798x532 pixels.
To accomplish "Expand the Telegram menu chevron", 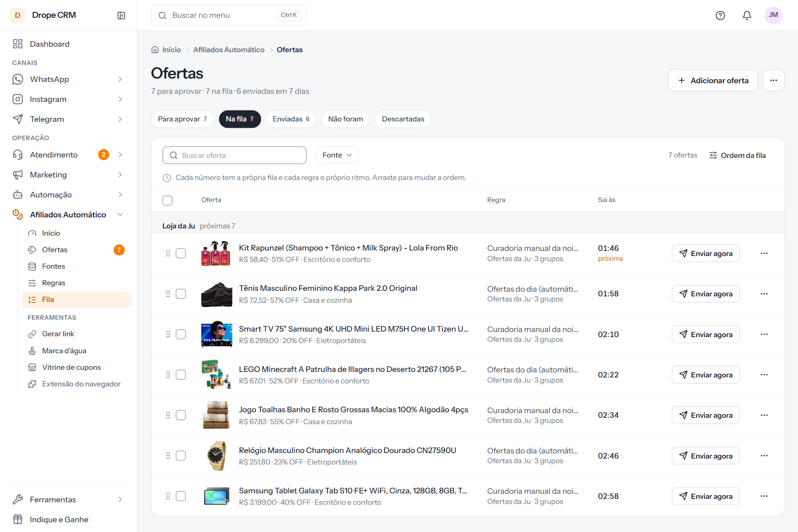I will click(120, 119).
